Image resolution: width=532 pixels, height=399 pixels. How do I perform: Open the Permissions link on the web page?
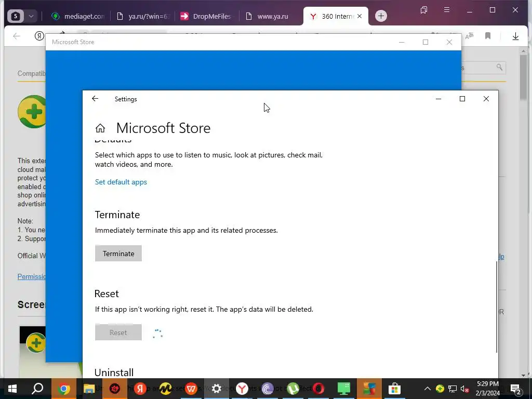32,276
